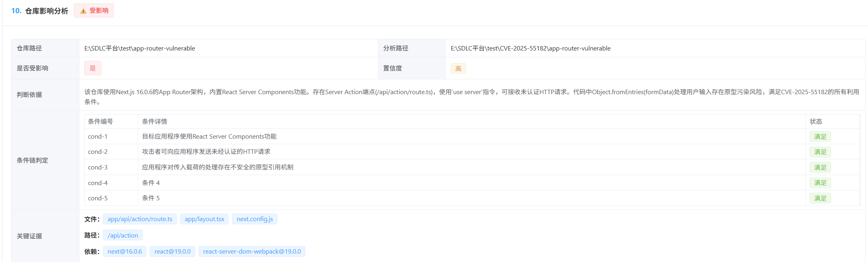
Task: Click the 受影响 status badge
Action: [94, 10]
